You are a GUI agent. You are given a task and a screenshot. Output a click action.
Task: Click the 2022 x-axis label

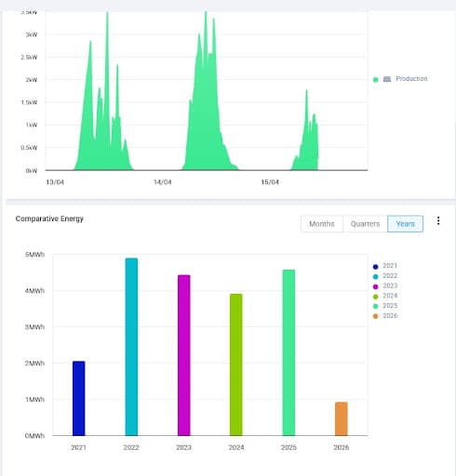[x=131, y=447]
